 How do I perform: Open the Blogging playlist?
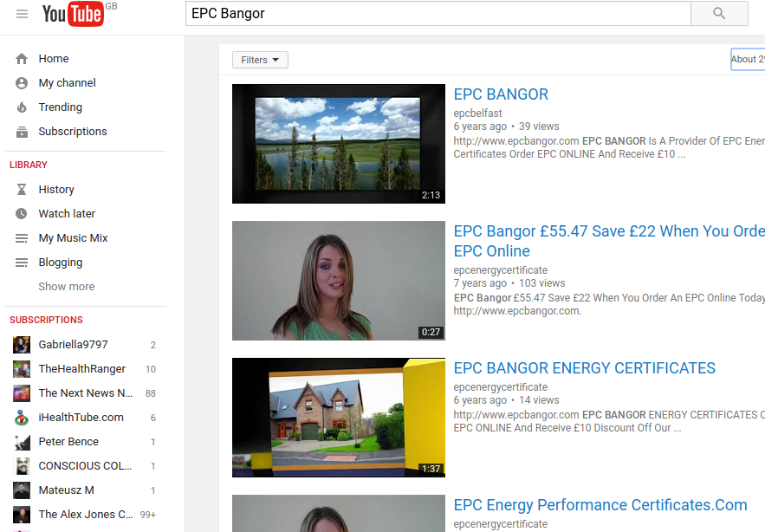tap(61, 263)
